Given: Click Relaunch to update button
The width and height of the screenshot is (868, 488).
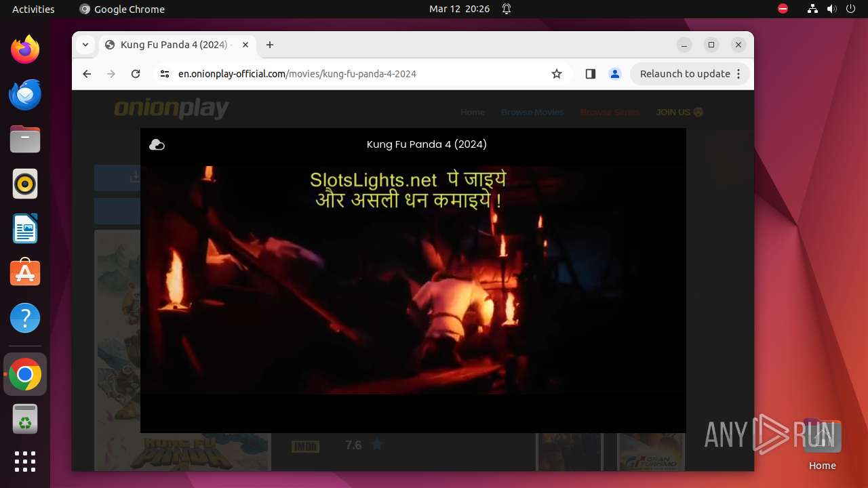Looking at the screenshot, I should tap(685, 74).
